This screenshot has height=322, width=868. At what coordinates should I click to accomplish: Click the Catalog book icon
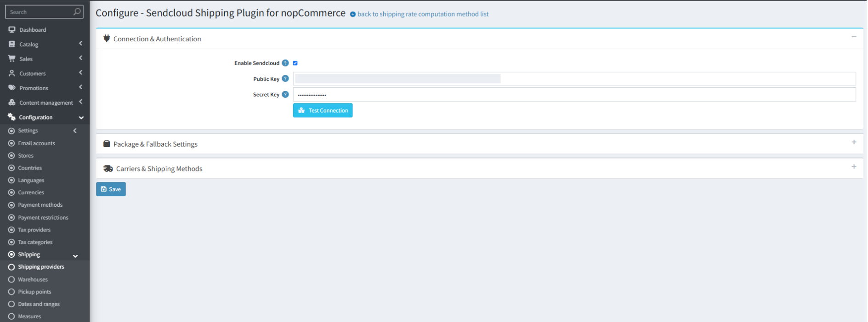point(12,44)
